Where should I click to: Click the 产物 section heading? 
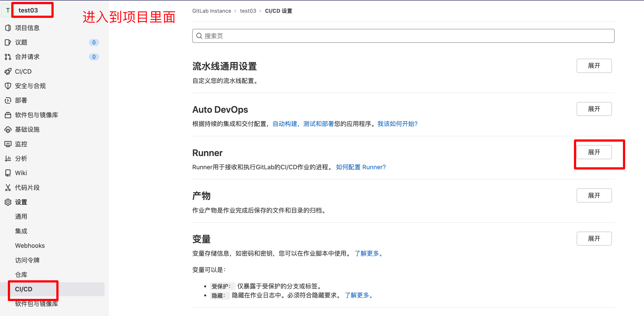pyautogui.click(x=201, y=196)
